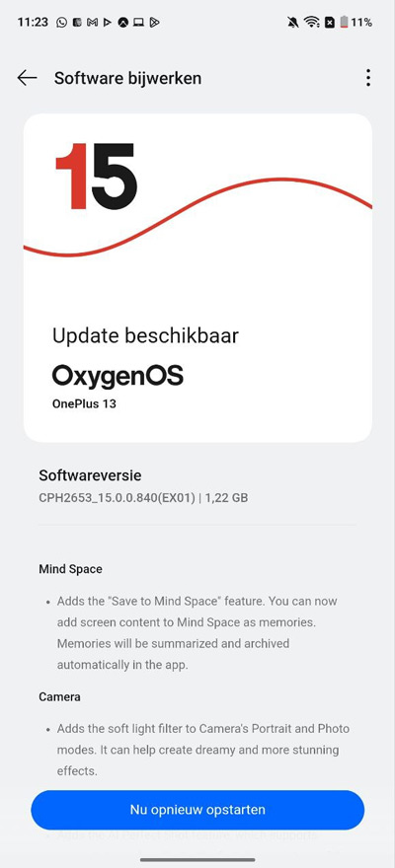
Task: Go back using the arrow icon
Action: pos(27,78)
